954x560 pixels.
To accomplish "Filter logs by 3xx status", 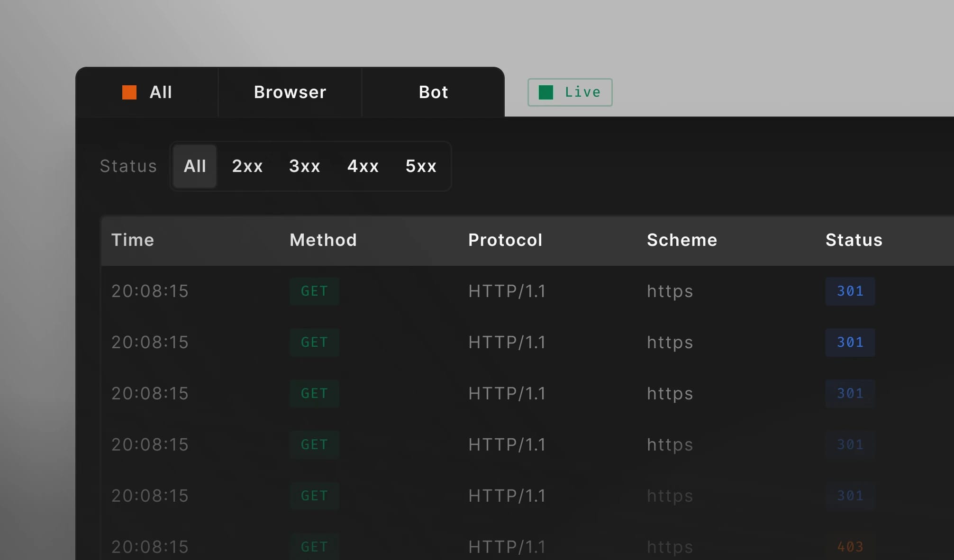I will point(305,166).
